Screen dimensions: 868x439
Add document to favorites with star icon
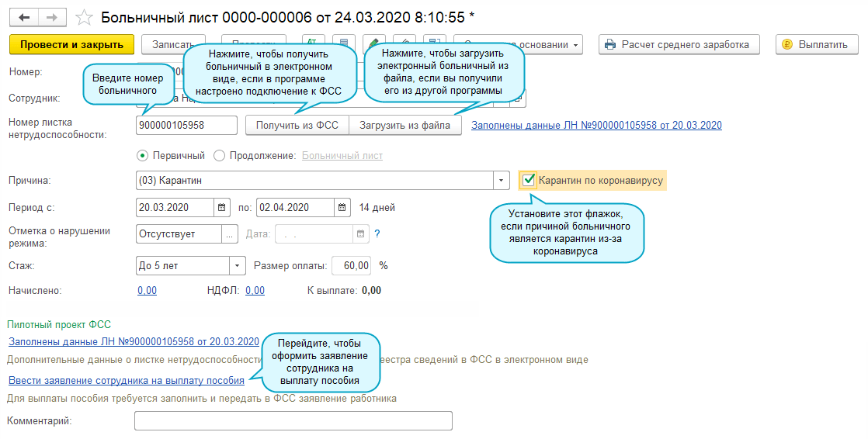tap(84, 18)
